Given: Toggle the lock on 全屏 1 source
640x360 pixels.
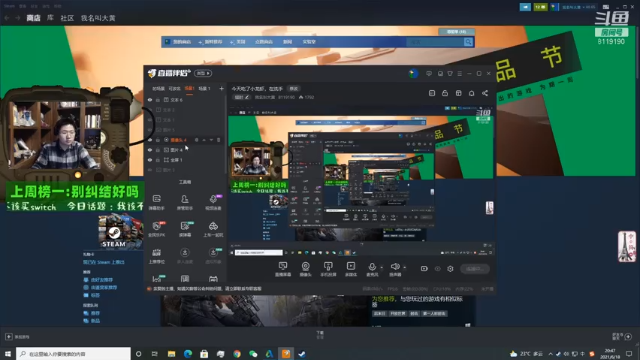Looking at the screenshot, I should pyautogui.click(x=158, y=160).
